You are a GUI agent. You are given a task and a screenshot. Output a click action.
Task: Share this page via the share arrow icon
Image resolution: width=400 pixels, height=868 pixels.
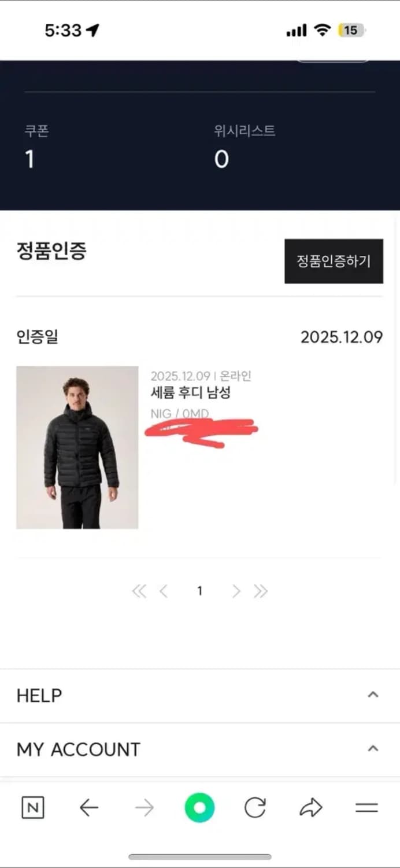coord(311,808)
